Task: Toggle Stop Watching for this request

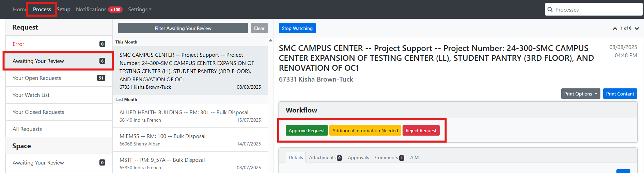Action: point(297,28)
